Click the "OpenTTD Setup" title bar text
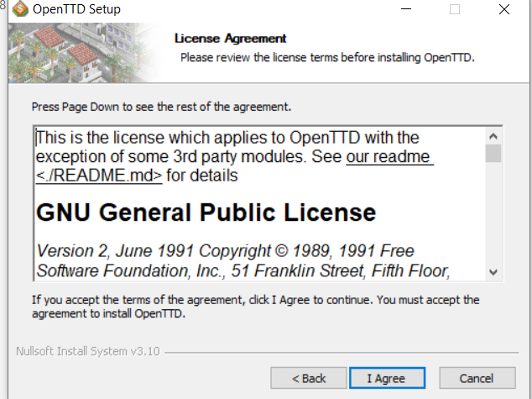532x399 pixels. coord(76,10)
